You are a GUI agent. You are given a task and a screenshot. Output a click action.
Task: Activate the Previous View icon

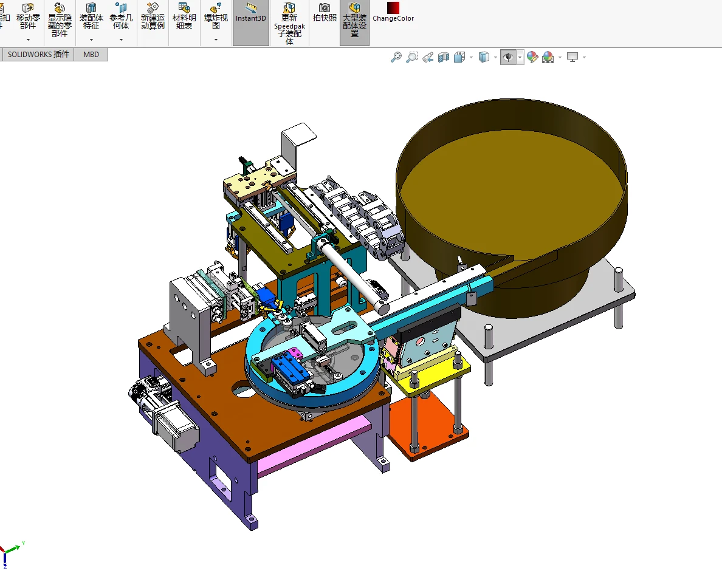pos(428,57)
